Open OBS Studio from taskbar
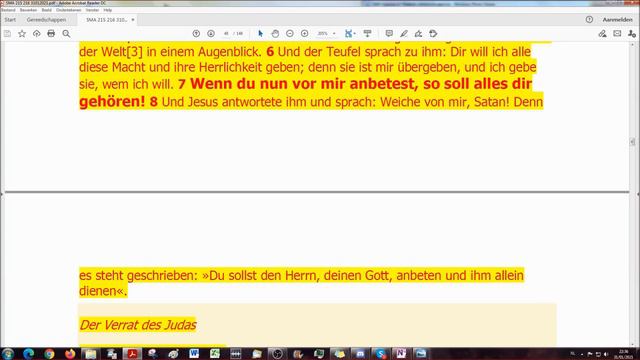 (x=277, y=353)
